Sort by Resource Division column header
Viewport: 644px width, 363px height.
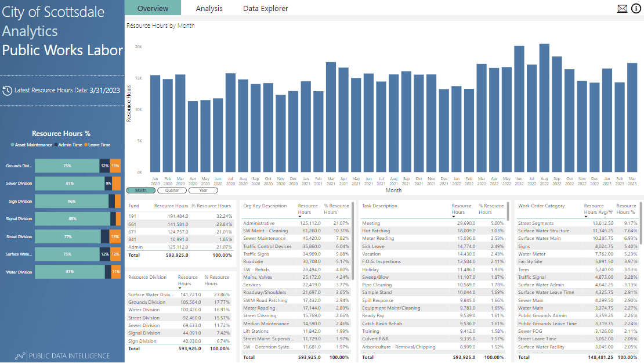(x=147, y=277)
